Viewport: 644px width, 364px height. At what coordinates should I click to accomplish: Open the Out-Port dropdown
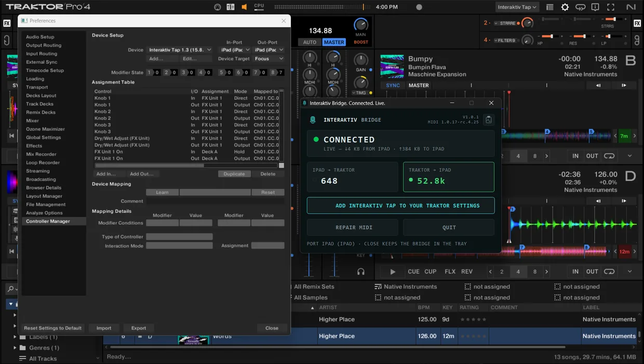pyautogui.click(x=268, y=50)
